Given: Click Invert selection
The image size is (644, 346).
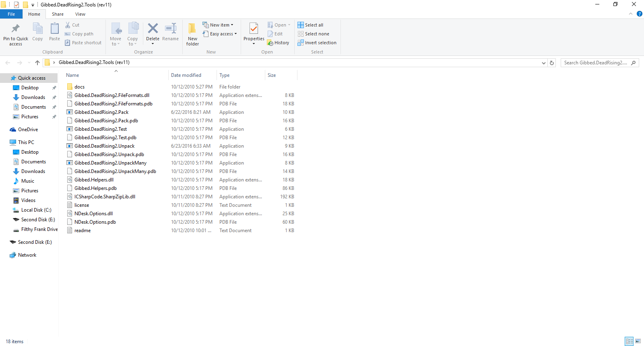Looking at the screenshot, I should [x=317, y=43].
